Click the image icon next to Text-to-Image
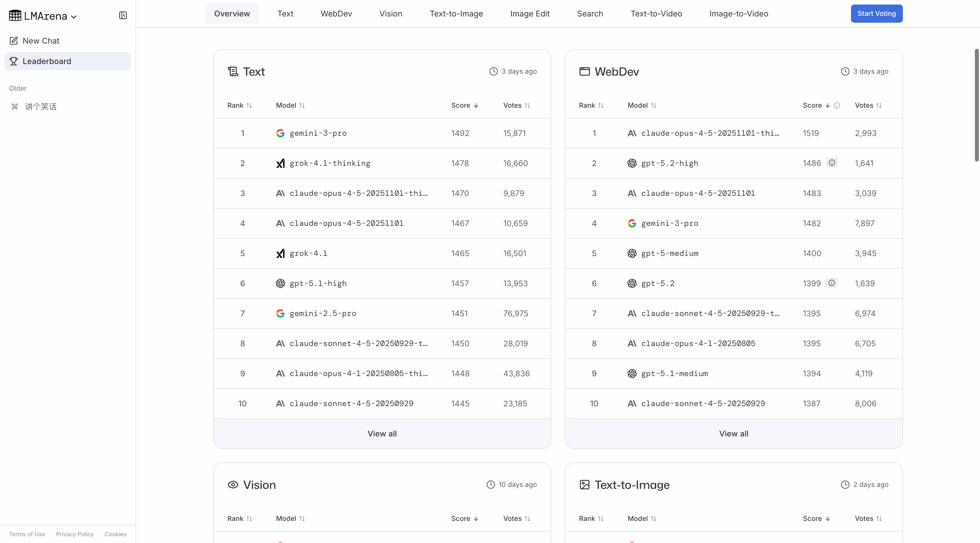The height and width of the screenshot is (543, 980). click(x=584, y=484)
